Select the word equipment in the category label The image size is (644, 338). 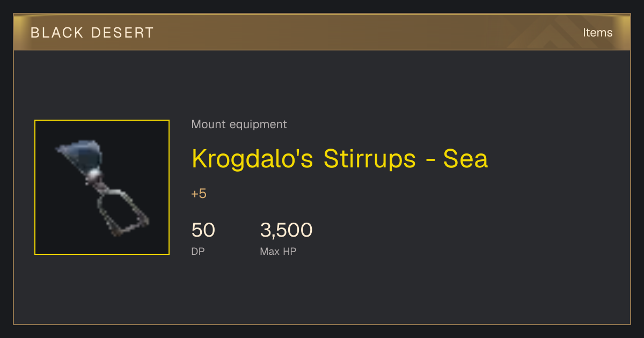tap(258, 125)
